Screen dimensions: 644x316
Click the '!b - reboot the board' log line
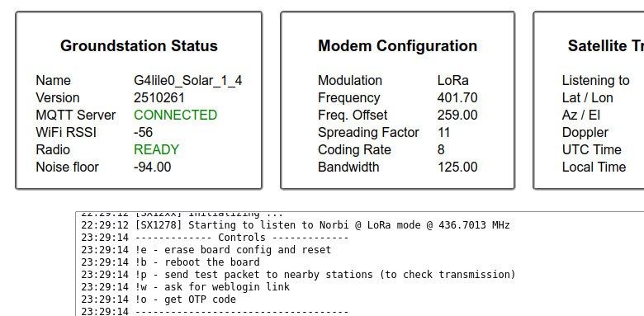click(170, 262)
